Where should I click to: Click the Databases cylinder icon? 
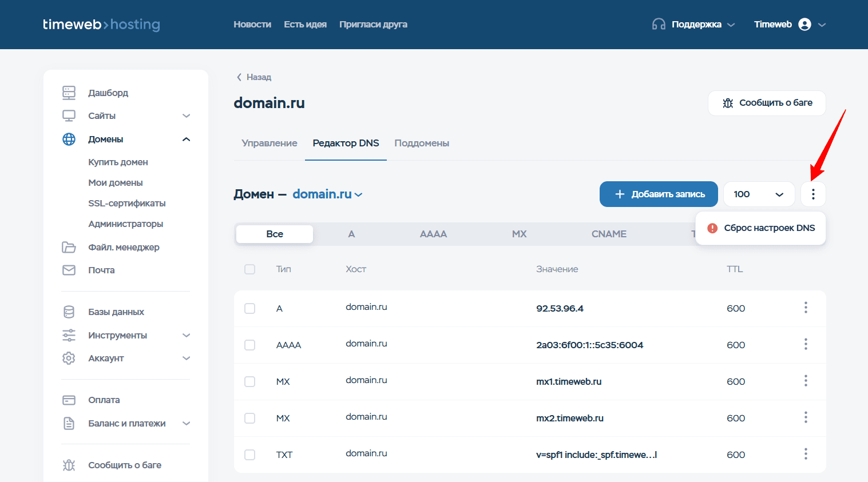69,312
